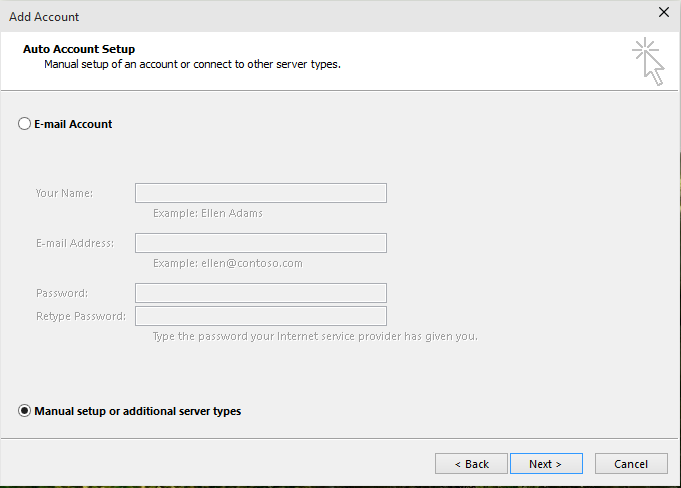Click the 'Retype Password:' label

pyautogui.click(x=81, y=316)
